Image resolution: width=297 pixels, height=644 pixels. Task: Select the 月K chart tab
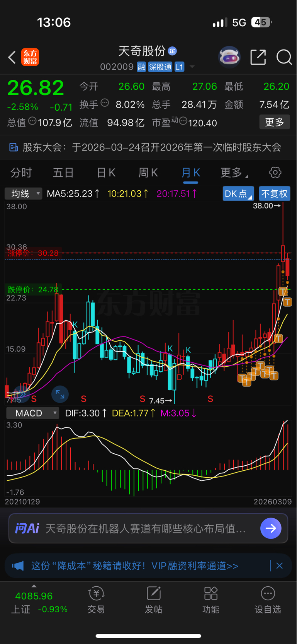pyautogui.click(x=191, y=173)
